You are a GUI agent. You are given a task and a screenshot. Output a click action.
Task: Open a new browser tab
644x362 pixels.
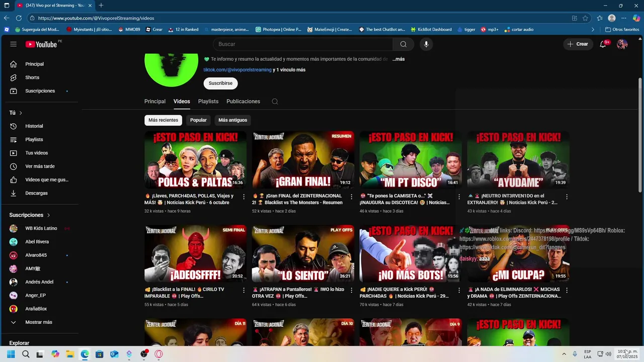click(x=101, y=5)
